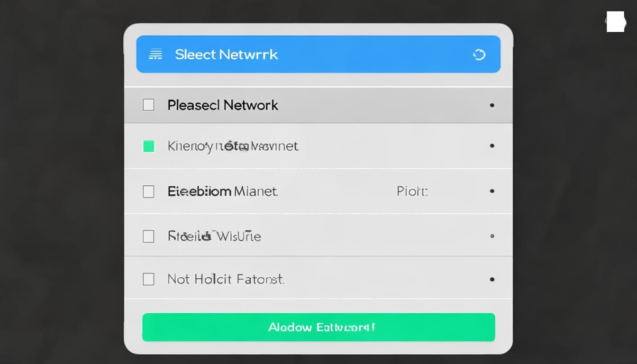Click the refresh icon in the header
637x364 pixels.
[x=479, y=55]
